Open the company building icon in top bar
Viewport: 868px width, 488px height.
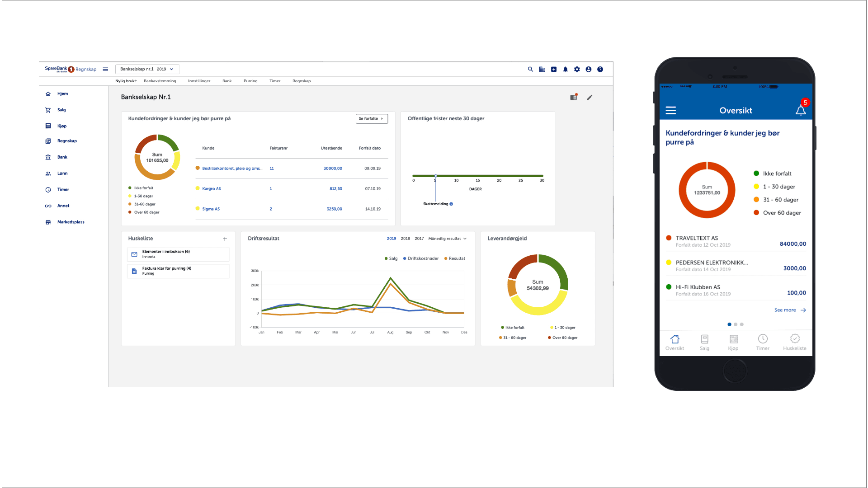pyautogui.click(x=542, y=69)
